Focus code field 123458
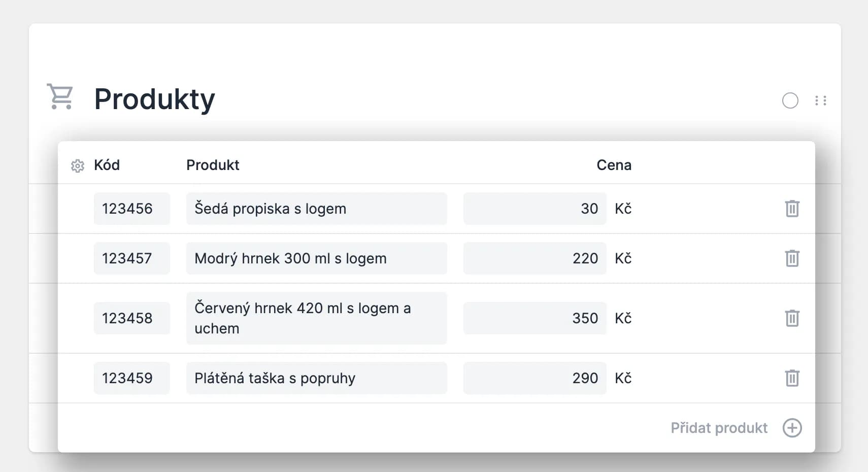The height and width of the screenshot is (472, 868). 131,318
